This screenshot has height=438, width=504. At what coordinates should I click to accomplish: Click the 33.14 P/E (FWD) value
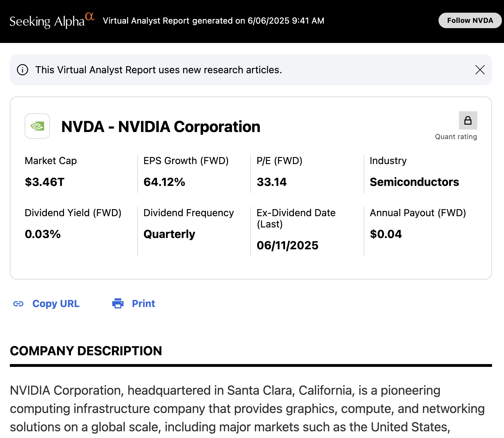point(272,182)
